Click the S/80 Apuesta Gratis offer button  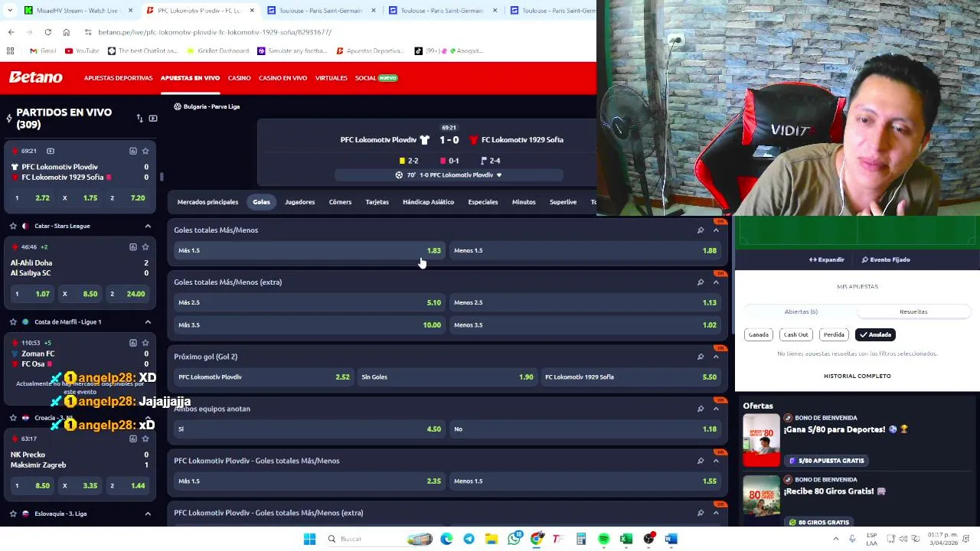tap(826, 461)
